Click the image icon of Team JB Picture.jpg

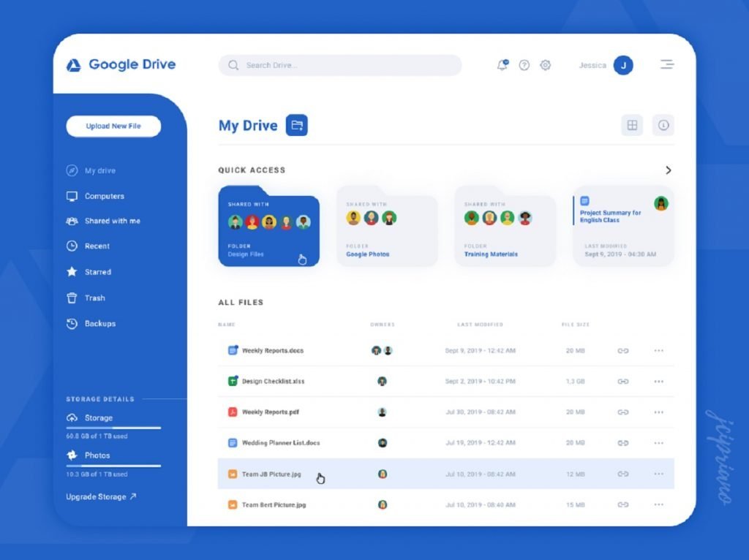(x=233, y=474)
